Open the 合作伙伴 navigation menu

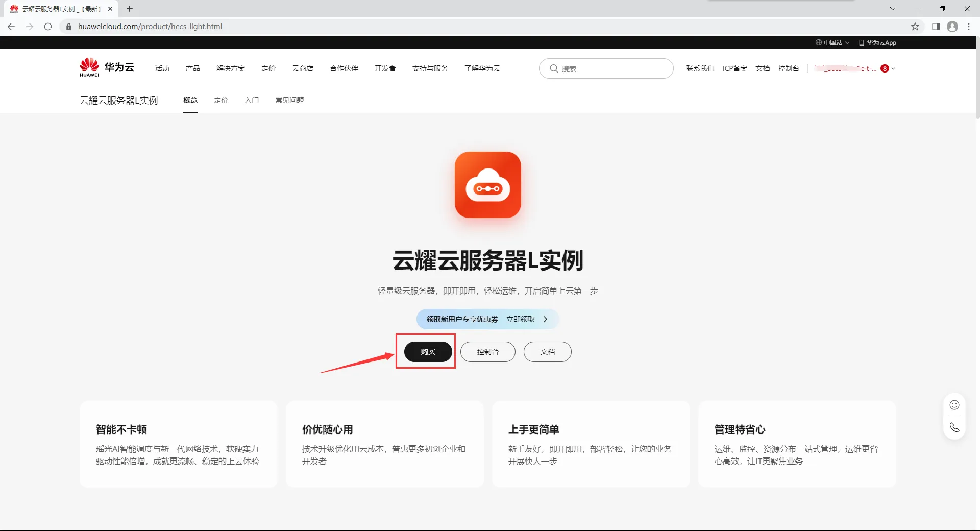coord(344,68)
